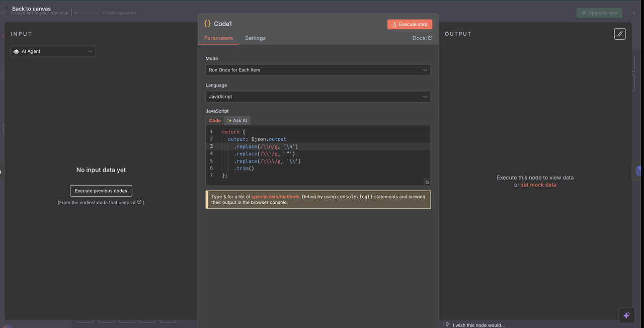644x328 pixels.
Task: Click the I wish this node would field
Action: click(478, 325)
